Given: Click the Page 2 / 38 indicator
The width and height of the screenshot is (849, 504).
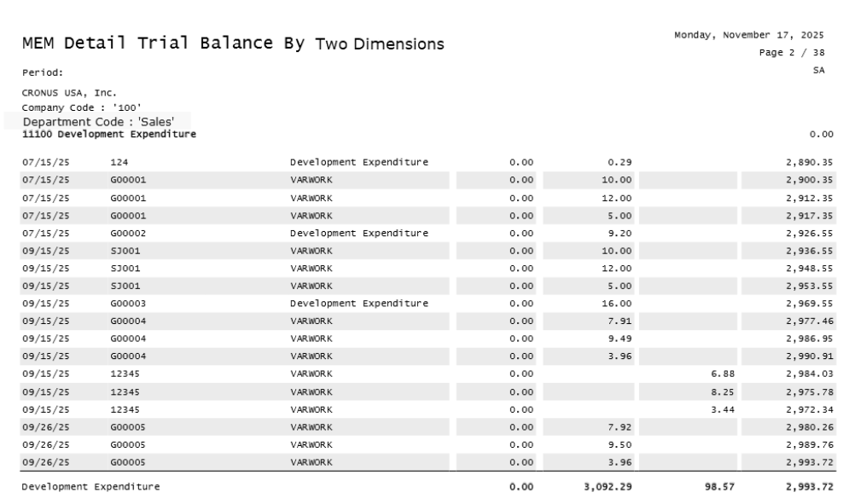Looking at the screenshot, I should (x=792, y=53).
